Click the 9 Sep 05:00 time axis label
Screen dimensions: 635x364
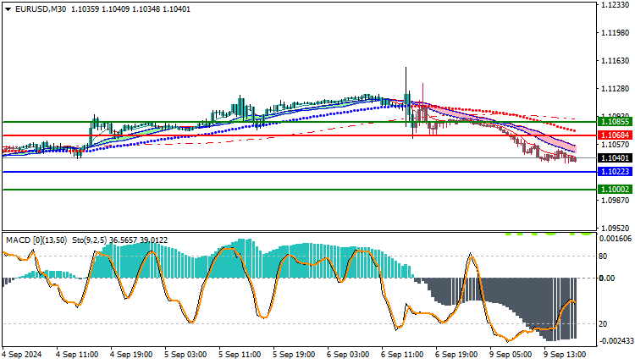[x=511, y=355]
